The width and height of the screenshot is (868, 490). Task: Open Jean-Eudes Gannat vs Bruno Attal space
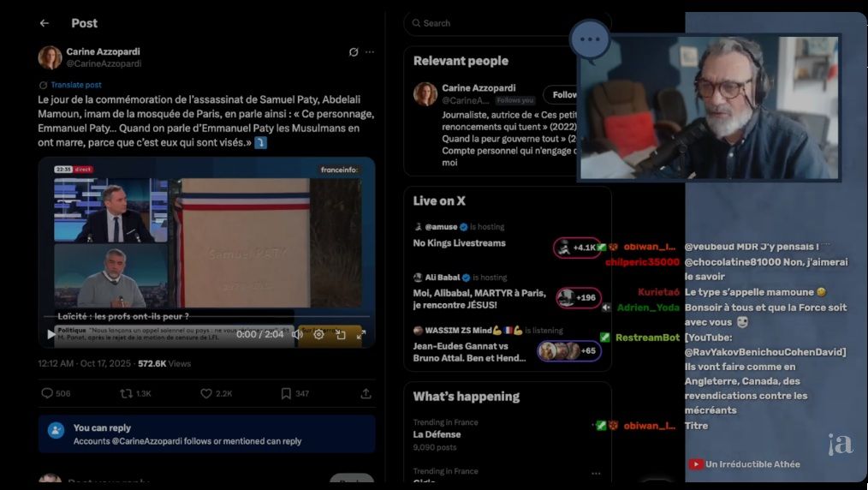click(469, 352)
